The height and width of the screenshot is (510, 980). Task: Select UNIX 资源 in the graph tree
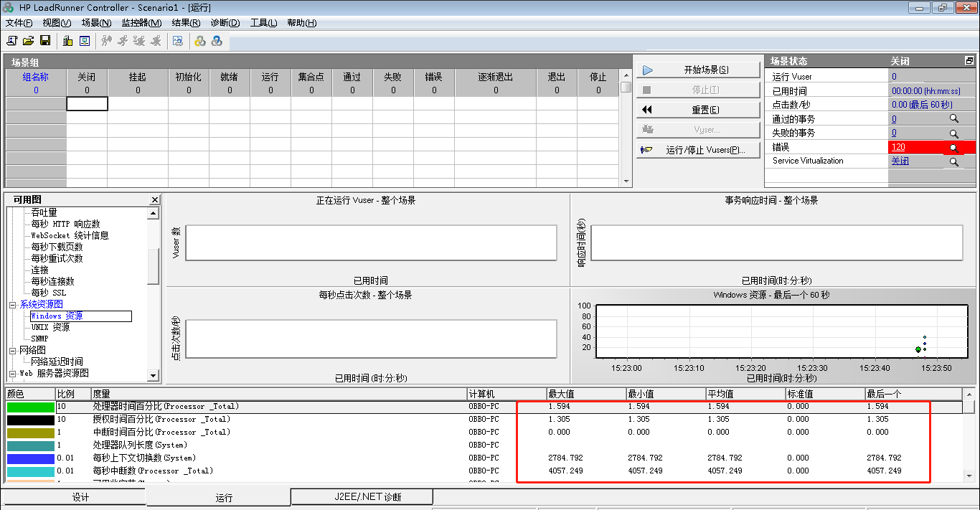tap(50, 328)
